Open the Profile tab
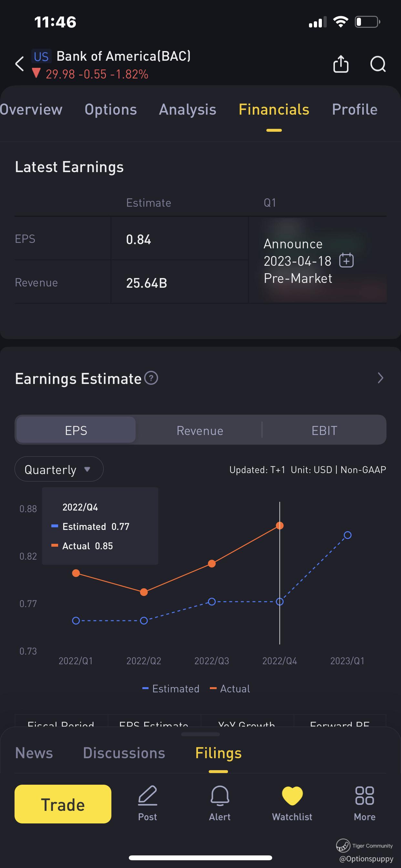The width and height of the screenshot is (401, 868). point(355,109)
